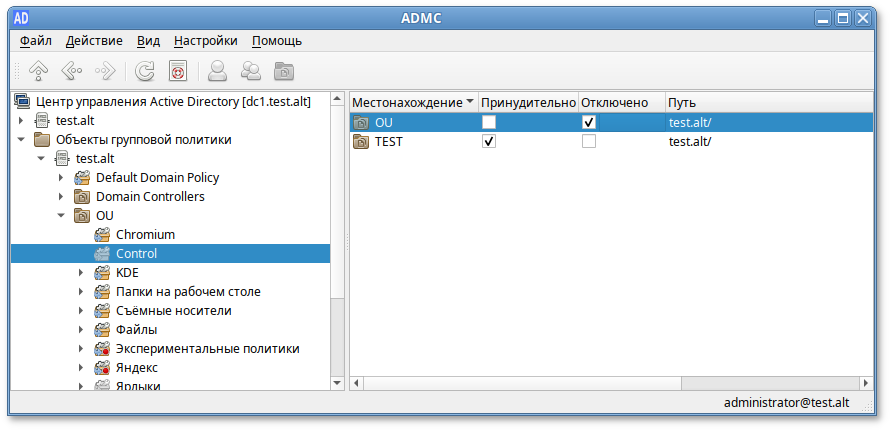This screenshot has width=890, height=430.
Task: Click the table's horizontal scroll-left arrow
Action: (356, 383)
